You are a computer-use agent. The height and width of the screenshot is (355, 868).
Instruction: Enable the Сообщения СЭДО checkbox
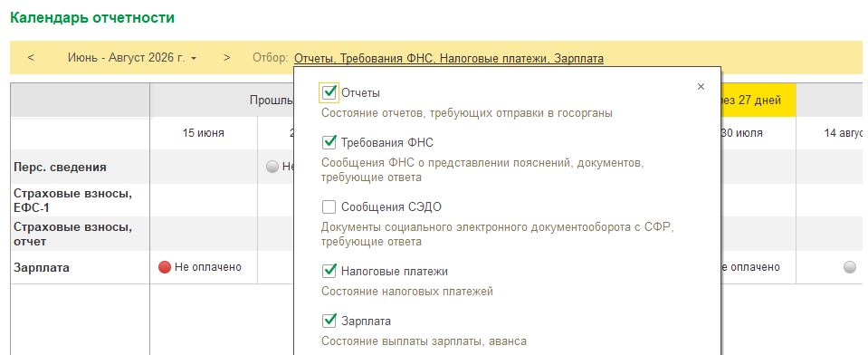point(329,207)
